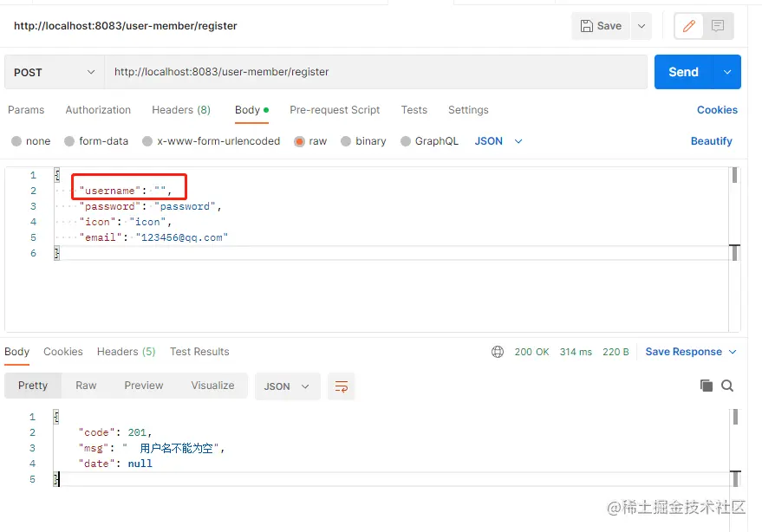Screen dimensions: 762x532
Task: Open the response JSON format dropdown
Action: click(287, 386)
